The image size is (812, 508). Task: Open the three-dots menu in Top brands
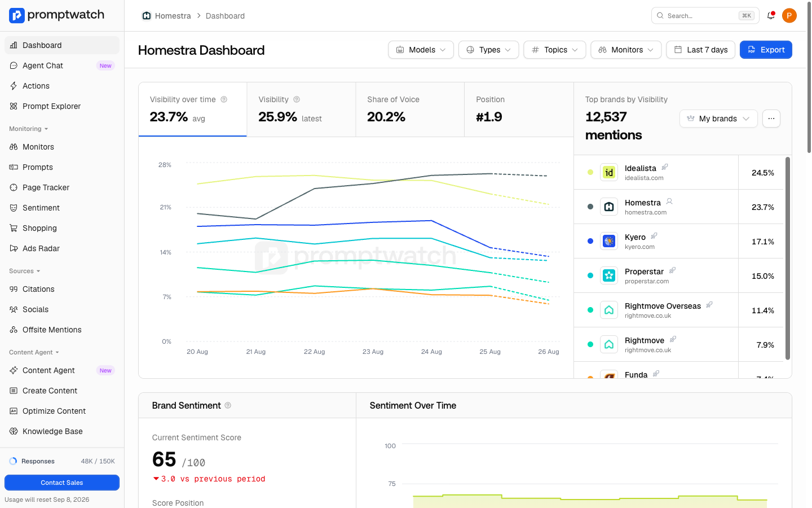[771, 119]
